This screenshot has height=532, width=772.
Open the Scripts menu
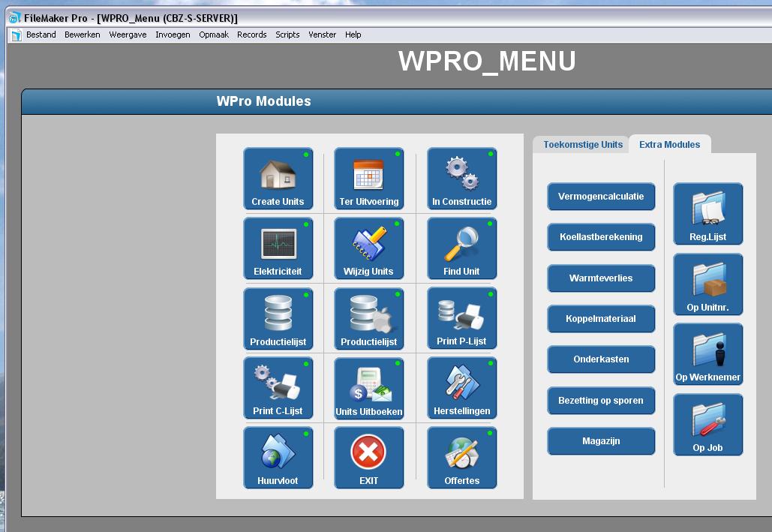(287, 35)
